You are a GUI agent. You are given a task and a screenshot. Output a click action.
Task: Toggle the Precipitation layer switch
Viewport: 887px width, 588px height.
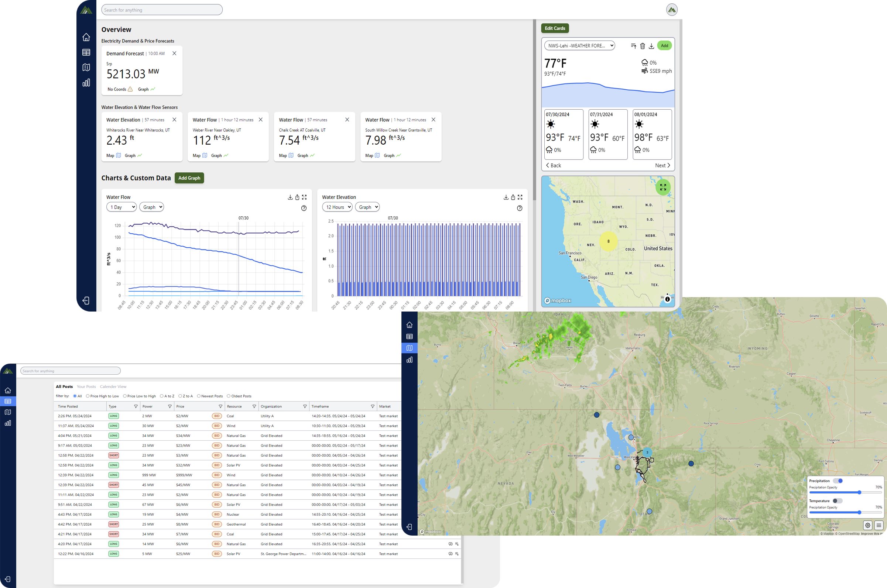coord(838,481)
